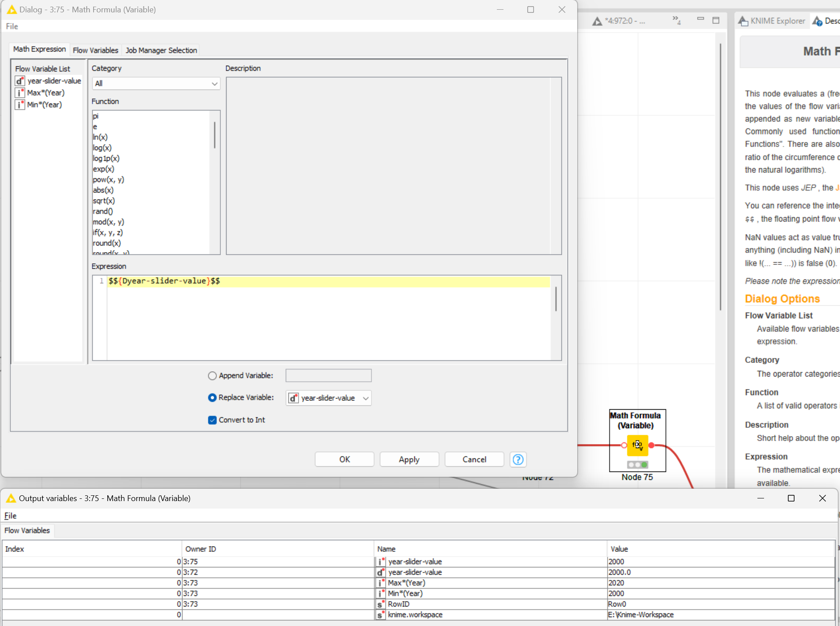
Task: Click integer icon next to Min*(Year) in table
Action: click(381, 593)
